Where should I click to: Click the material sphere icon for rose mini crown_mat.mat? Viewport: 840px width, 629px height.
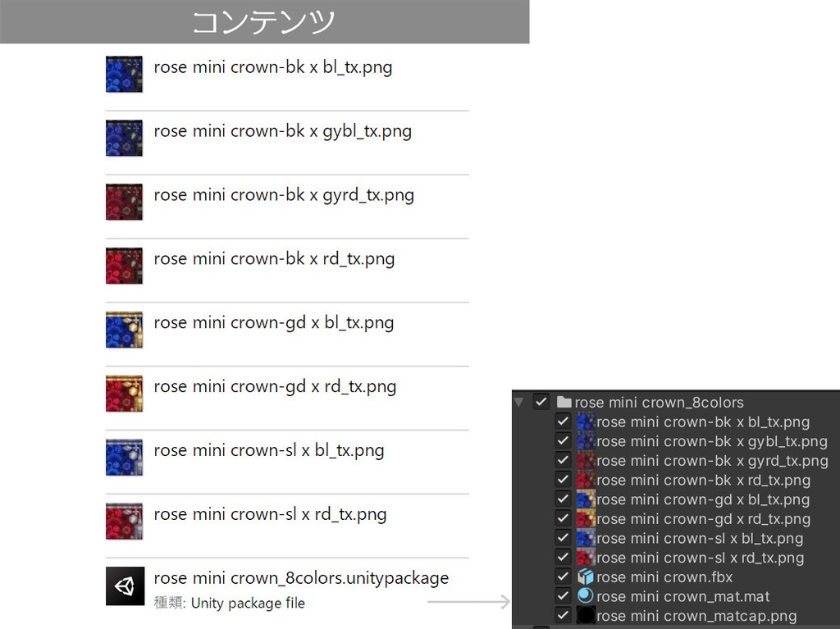[x=586, y=596]
